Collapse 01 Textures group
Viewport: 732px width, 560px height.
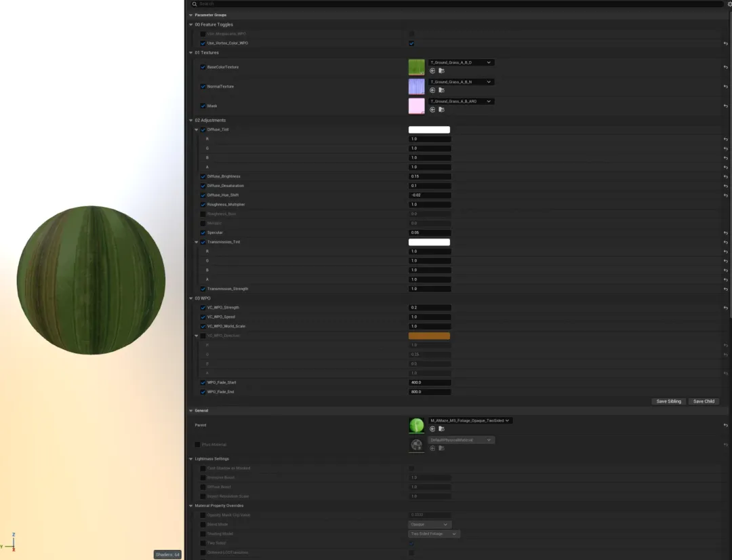tap(191, 53)
